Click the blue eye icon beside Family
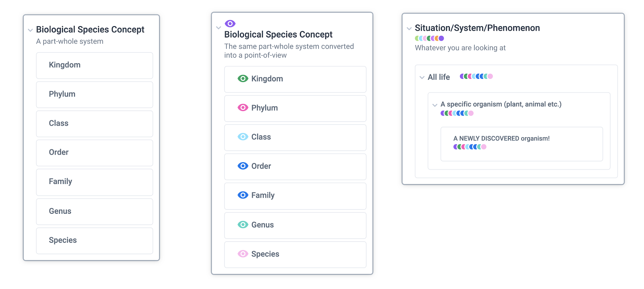This screenshot has width=644, height=289. click(x=243, y=195)
